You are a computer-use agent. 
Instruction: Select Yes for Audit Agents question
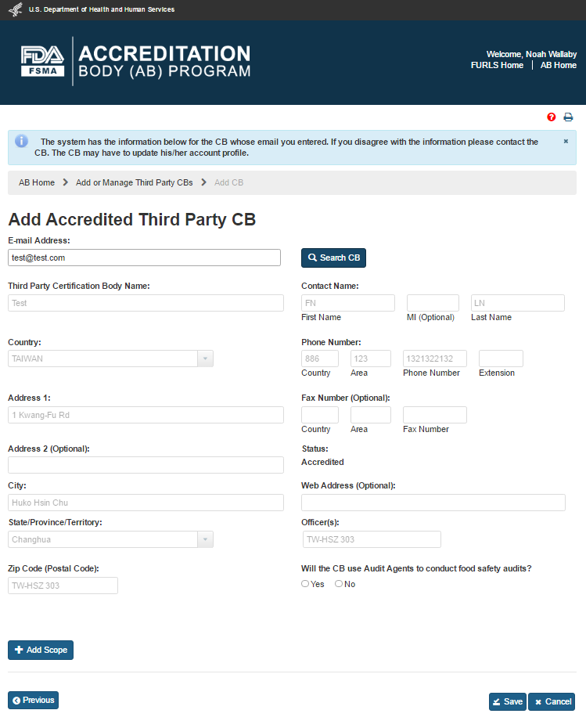click(305, 584)
